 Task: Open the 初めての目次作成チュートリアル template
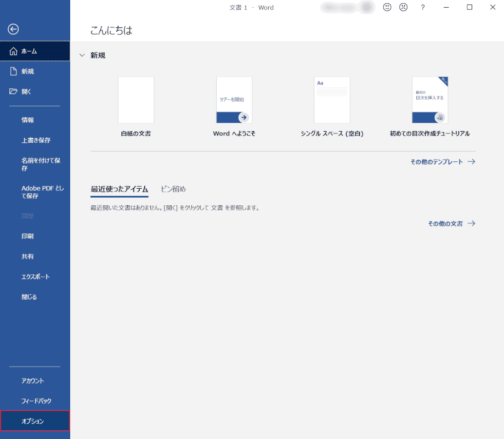point(430,100)
